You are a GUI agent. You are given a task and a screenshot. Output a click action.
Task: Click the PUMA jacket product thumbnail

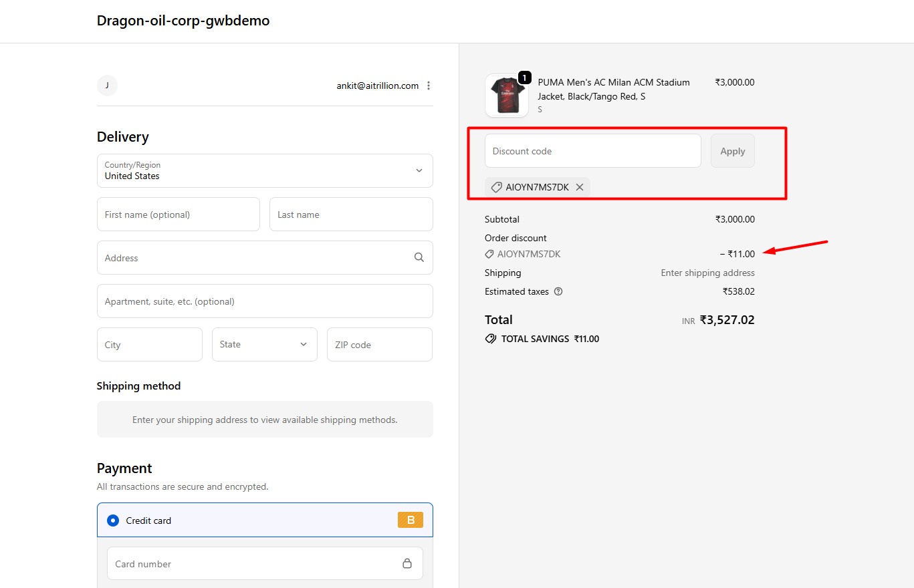point(506,96)
